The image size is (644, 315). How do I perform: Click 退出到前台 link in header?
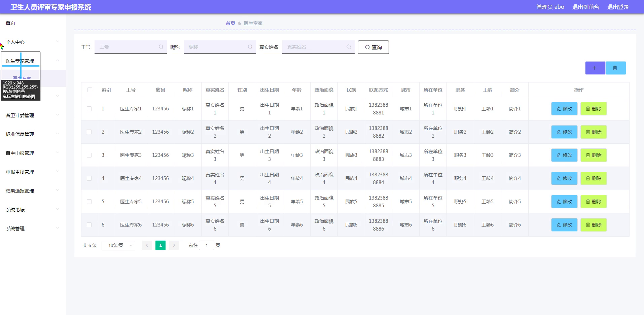(586, 7)
